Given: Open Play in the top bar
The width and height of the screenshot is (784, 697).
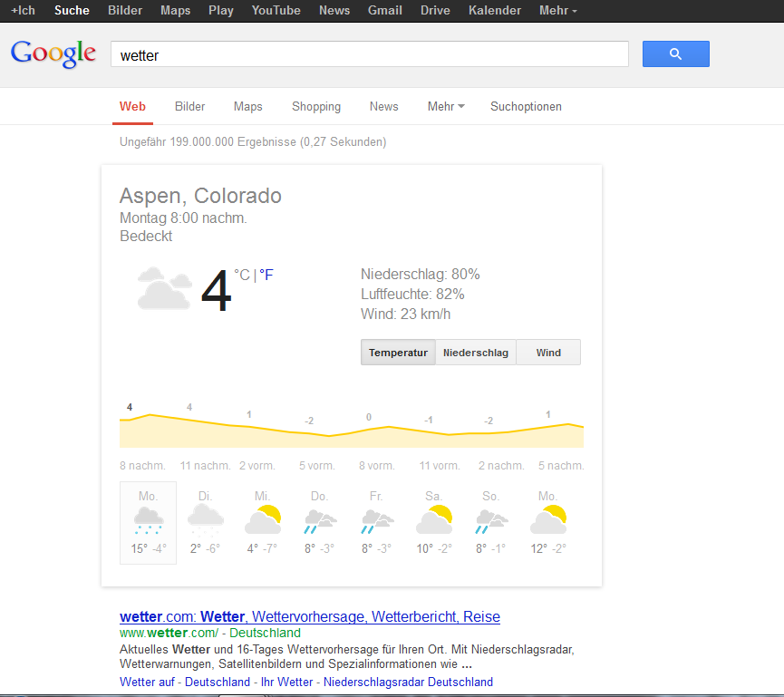Looking at the screenshot, I should [x=221, y=11].
